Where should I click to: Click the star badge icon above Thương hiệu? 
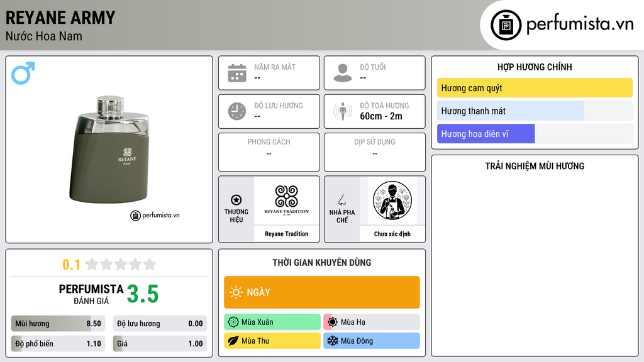point(236,200)
